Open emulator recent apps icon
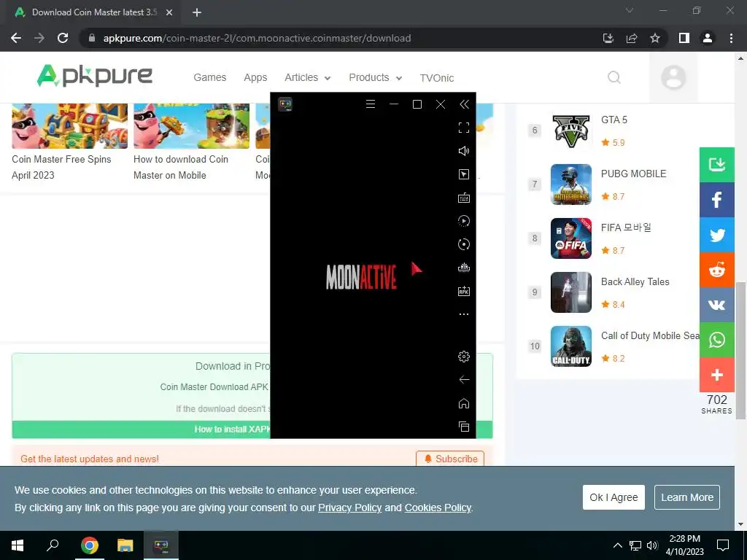Screen dimensions: 747x560 pos(463,426)
